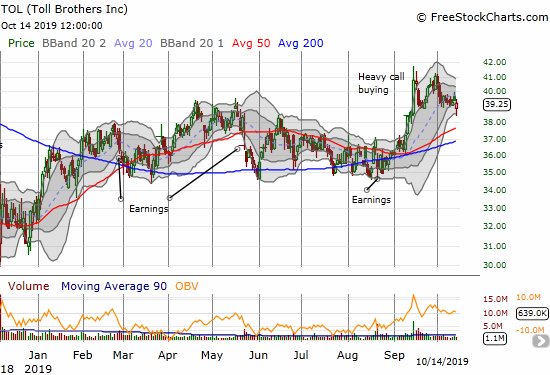Image resolution: width=550 pixels, height=375 pixels.
Task: Click the 5.0M volume axis label
Action: coord(493,326)
